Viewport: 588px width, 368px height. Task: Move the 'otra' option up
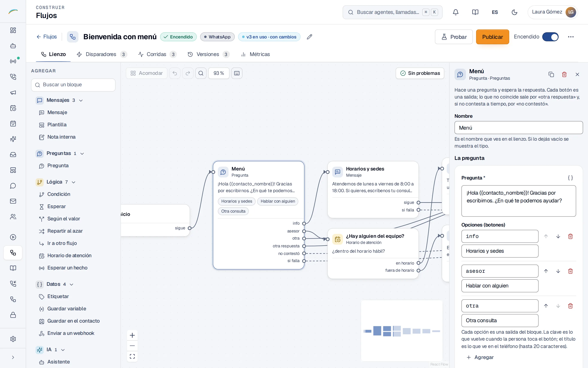pos(546,306)
